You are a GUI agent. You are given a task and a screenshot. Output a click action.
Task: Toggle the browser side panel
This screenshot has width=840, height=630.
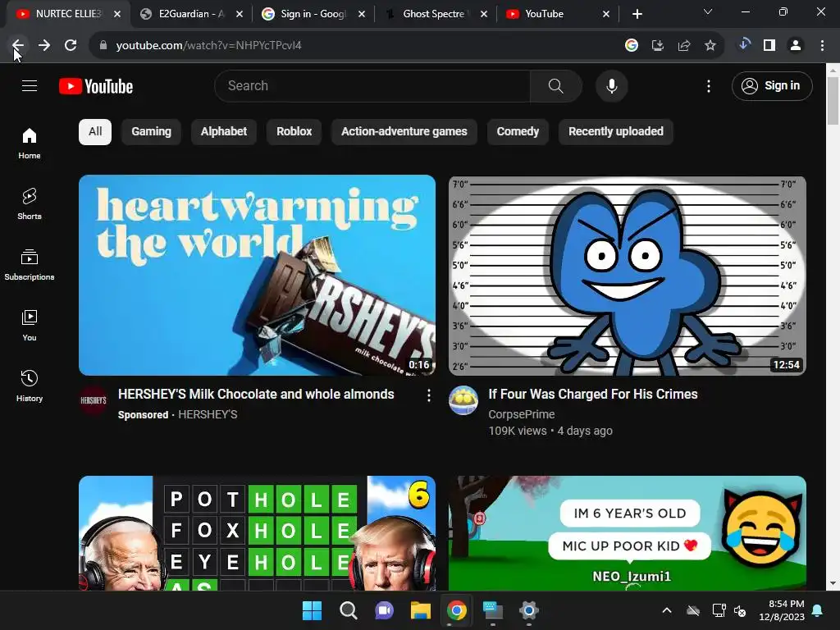(x=769, y=46)
